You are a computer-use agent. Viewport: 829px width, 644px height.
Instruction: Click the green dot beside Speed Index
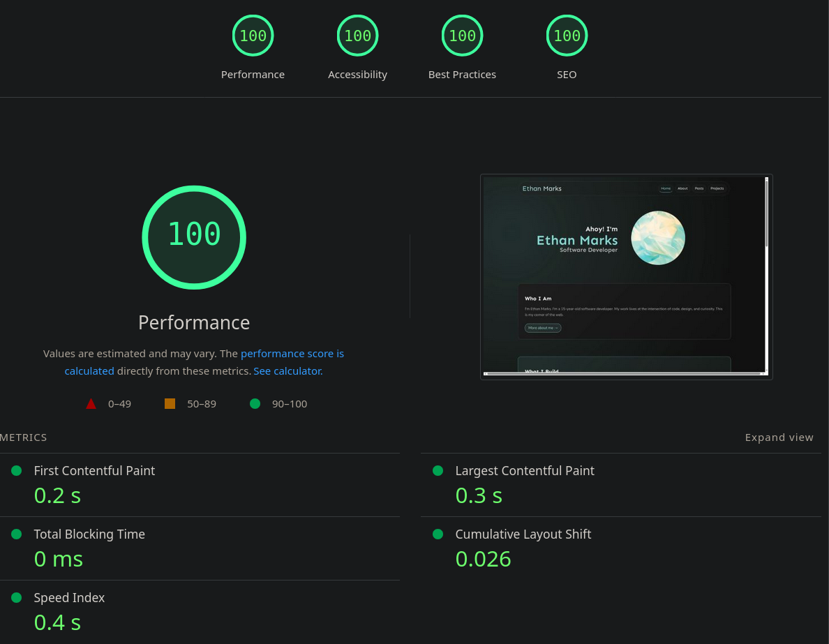[15, 598]
